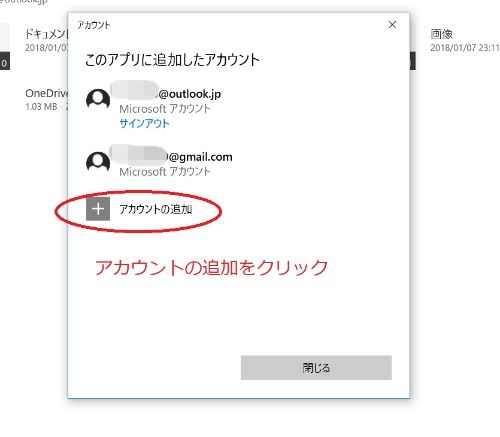Open the OneDrive item behind the dialog
500x437 pixels.
(47, 93)
